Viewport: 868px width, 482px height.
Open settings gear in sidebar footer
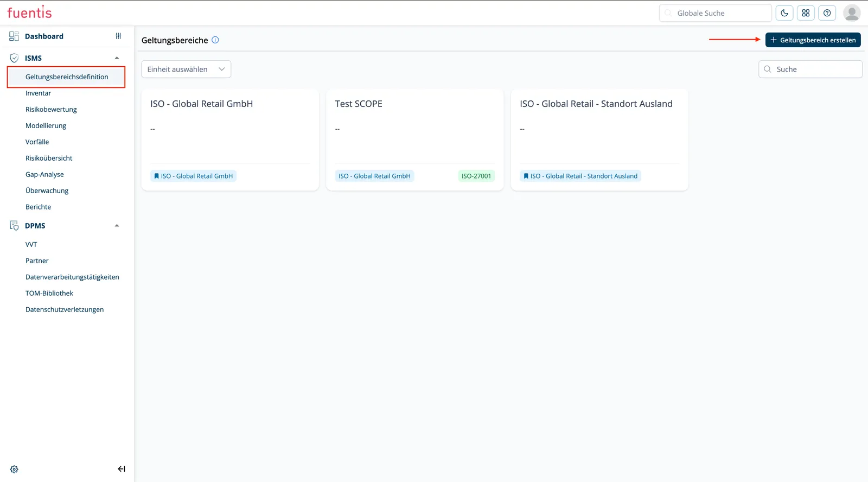tap(14, 470)
